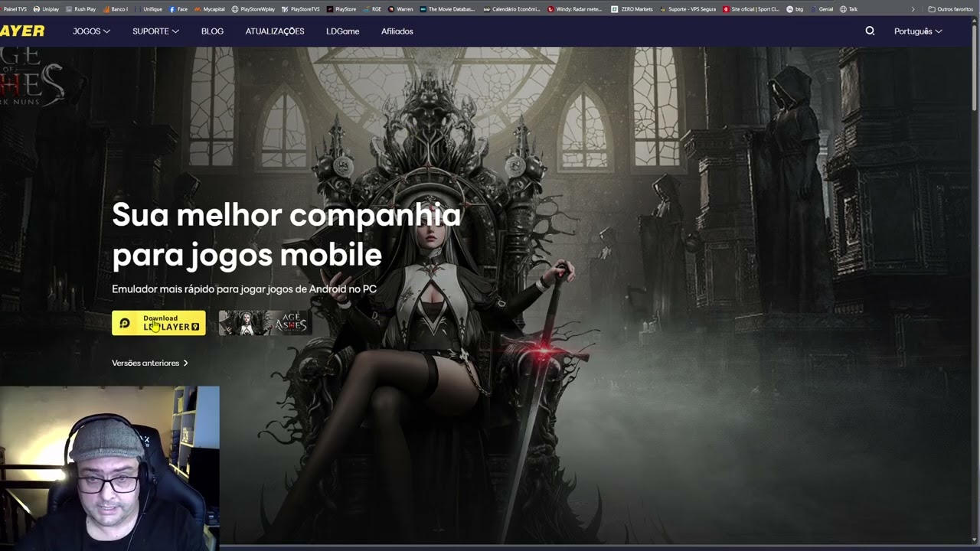The height and width of the screenshot is (551, 980).
Task: Open the JOGOS dropdown menu
Action: click(x=91, y=31)
